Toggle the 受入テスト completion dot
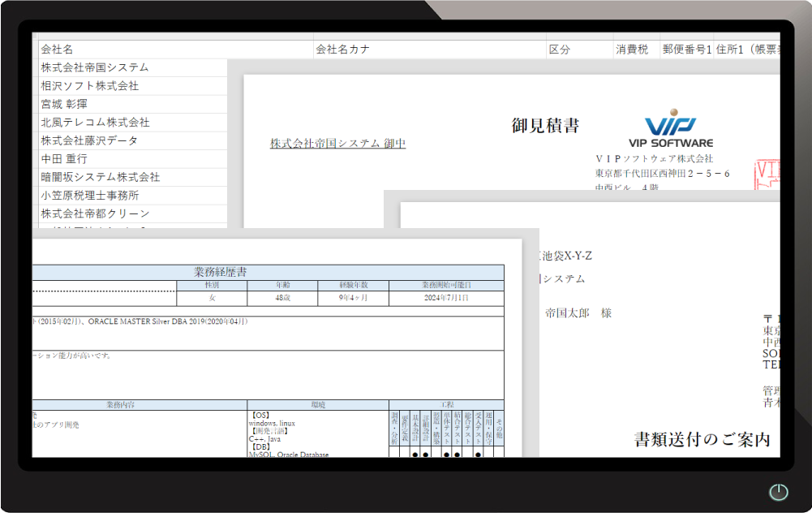 point(478,455)
